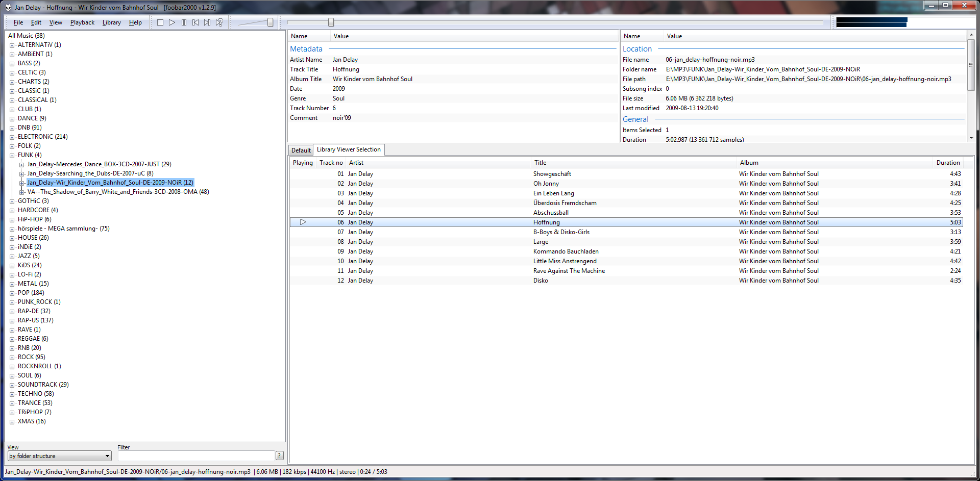Click the Metadata section heading
The height and width of the screenshot is (481, 980).
306,49
